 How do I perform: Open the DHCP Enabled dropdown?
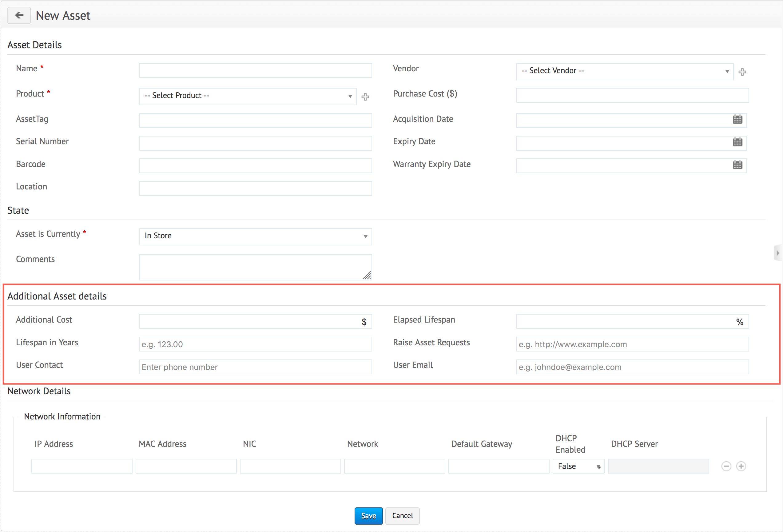click(578, 466)
